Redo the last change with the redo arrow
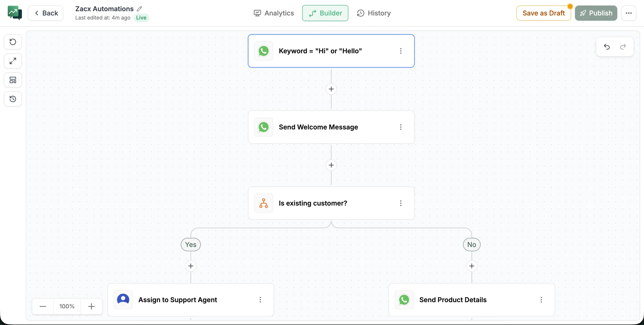The height and width of the screenshot is (325, 644). (623, 47)
